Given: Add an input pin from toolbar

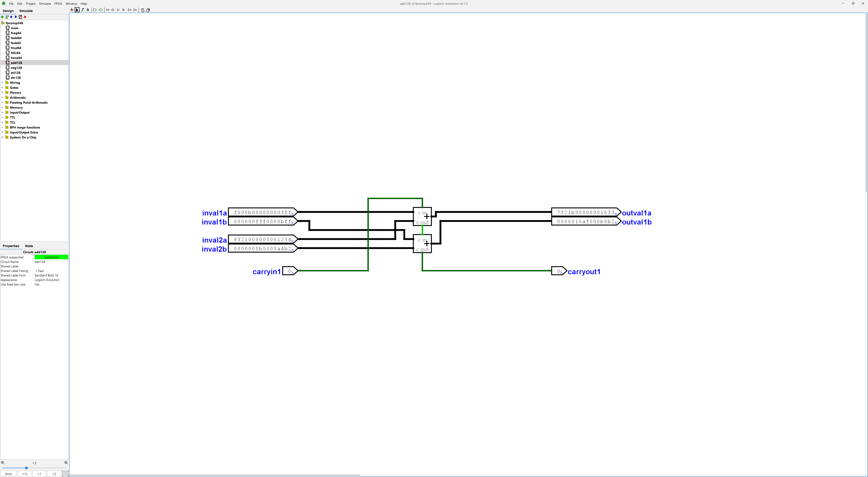Looking at the screenshot, I should (x=95, y=10).
